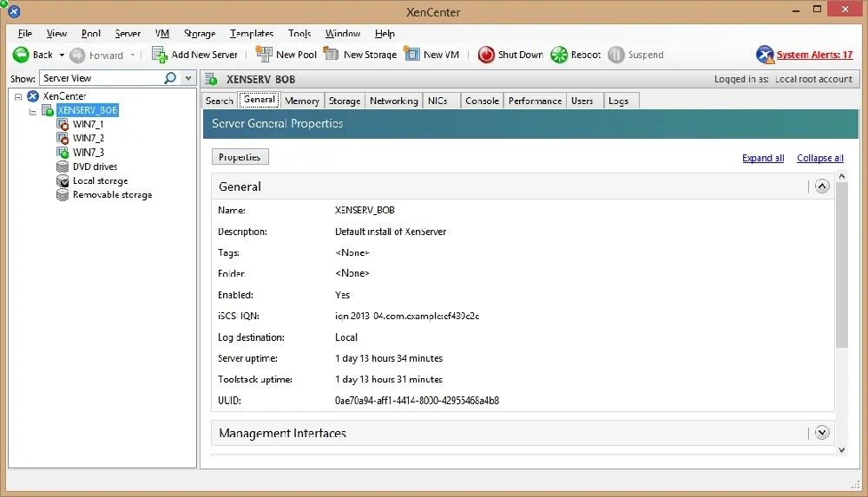Click the Expand all link
This screenshot has height=497, width=868.
point(763,158)
